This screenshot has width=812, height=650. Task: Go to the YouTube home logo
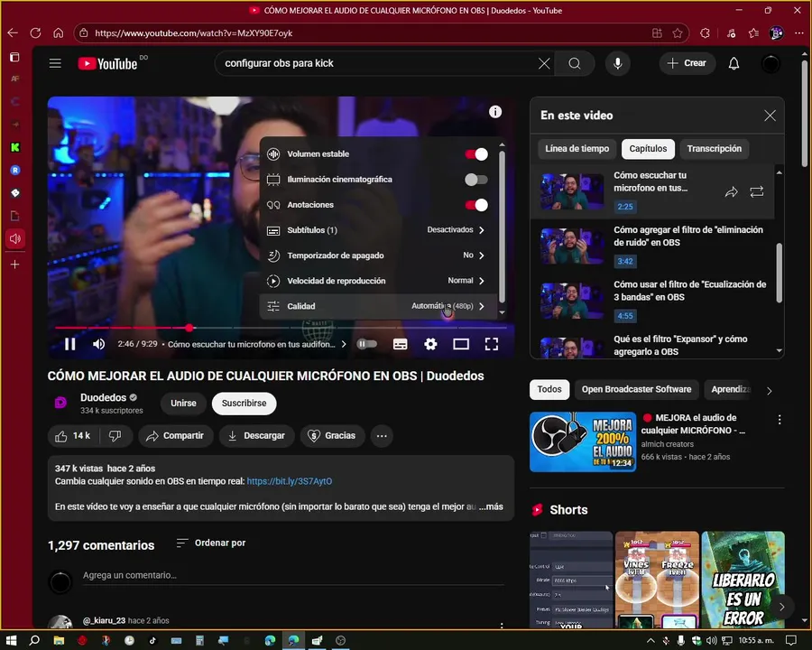point(107,64)
